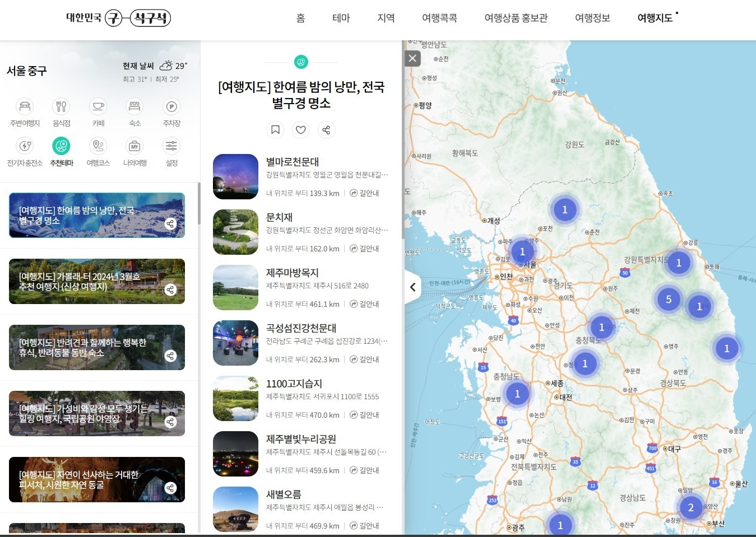Share the 국립공원 야영장 card
This screenshot has height=537, width=756.
click(x=170, y=422)
